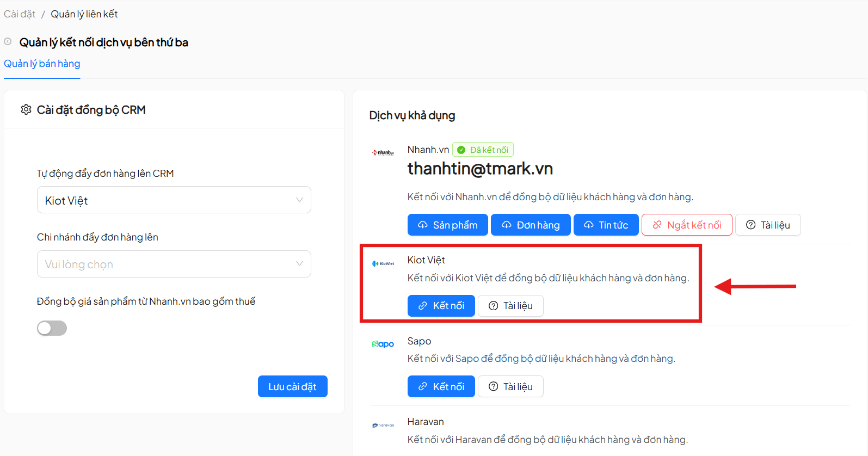868x456 pixels.
Task: Open the Kiot Việt CRM dropdown
Action: pyautogui.click(x=174, y=200)
